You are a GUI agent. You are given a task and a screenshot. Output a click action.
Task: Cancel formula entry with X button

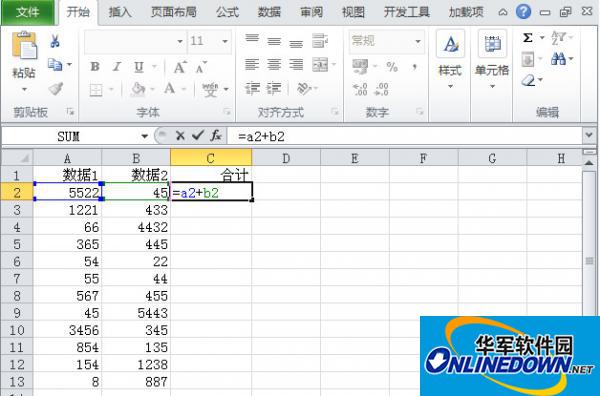pos(180,135)
